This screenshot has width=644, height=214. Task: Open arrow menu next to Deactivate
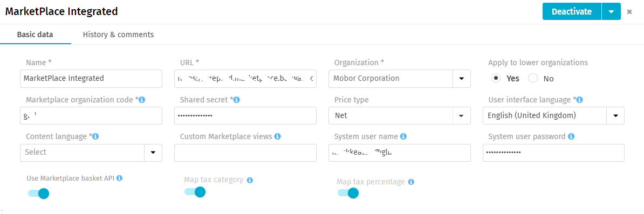(611, 11)
